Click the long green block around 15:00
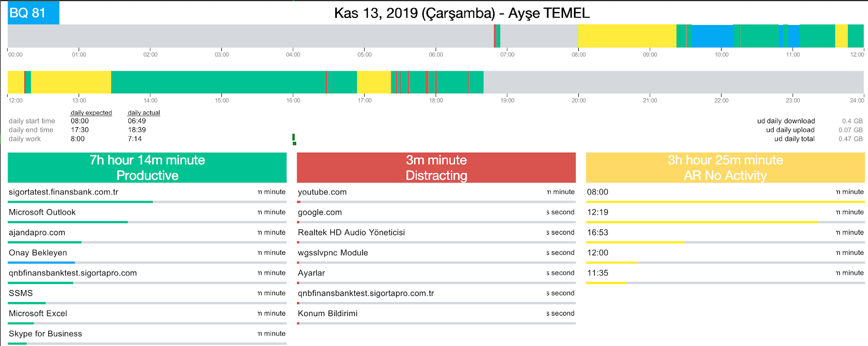 pyautogui.click(x=217, y=82)
